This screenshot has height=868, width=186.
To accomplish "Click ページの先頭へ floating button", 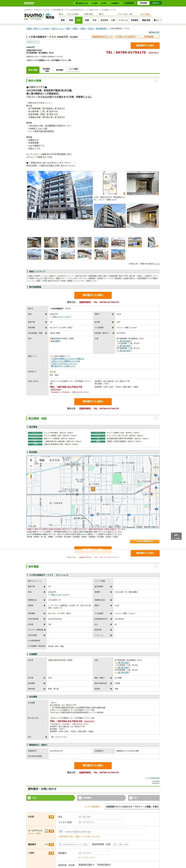I will coord(176,536).
